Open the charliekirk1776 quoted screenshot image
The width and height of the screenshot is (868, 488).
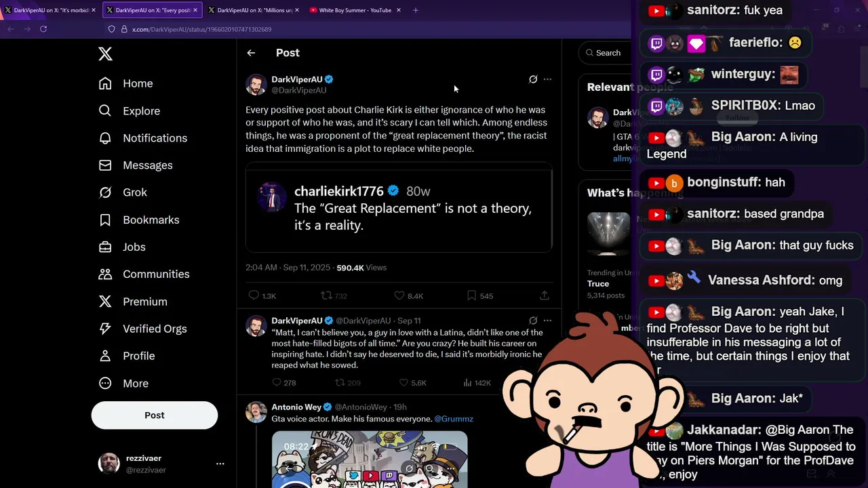(399, 208)
